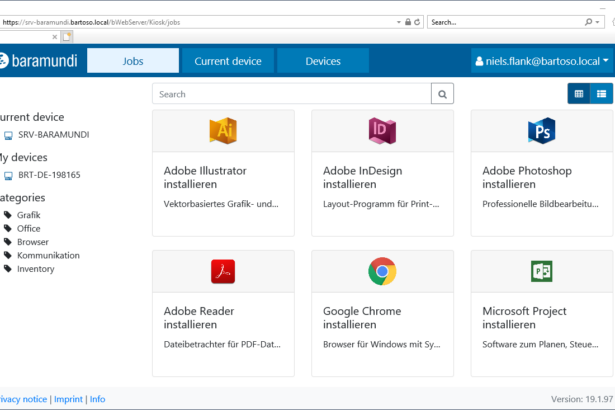This screenshot has height=410, width=615.
Task: Open niels.flank@bartoso.local user dropdown
Action: [542, 61]
